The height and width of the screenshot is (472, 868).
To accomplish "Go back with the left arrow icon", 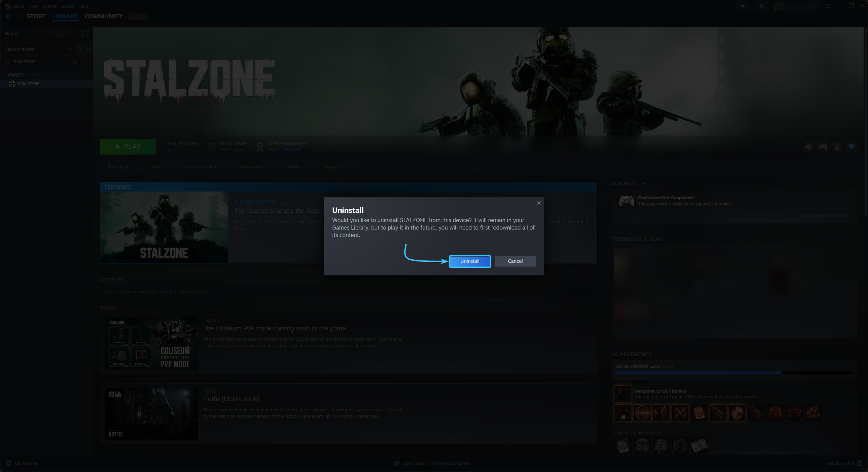I will coord(8,16).
